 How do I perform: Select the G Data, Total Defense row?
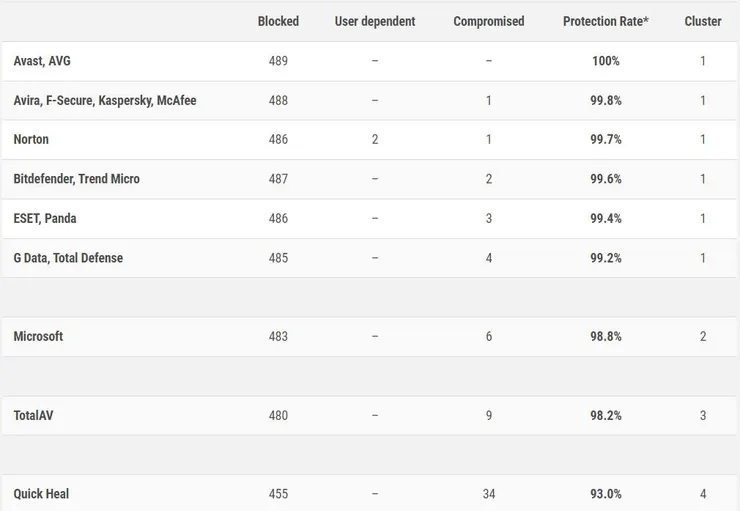click(68, 258)
